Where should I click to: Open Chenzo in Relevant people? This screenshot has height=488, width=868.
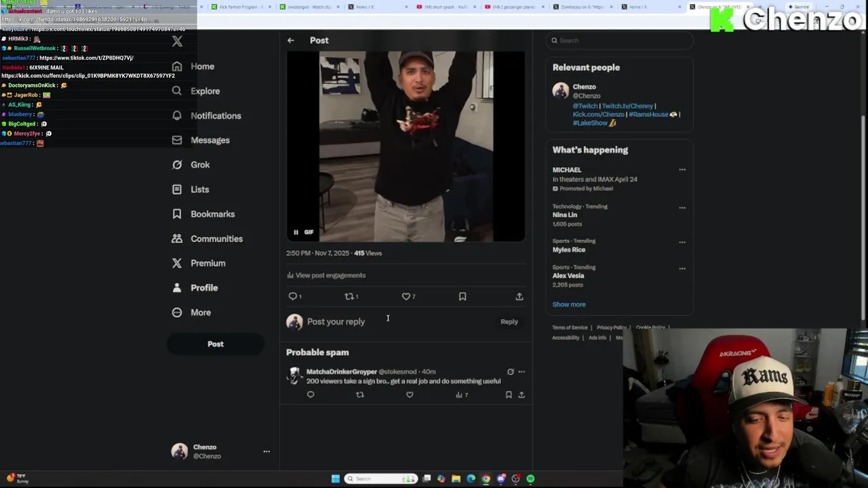point(585,87)
